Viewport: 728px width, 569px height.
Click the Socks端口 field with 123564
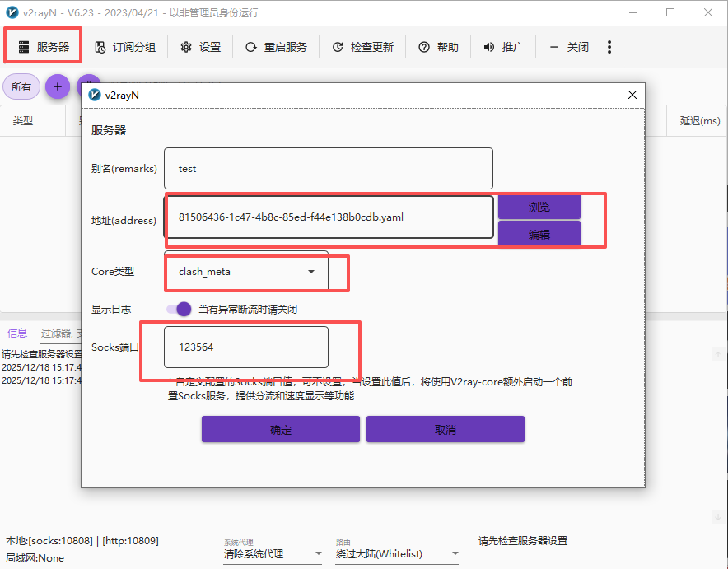246,347
